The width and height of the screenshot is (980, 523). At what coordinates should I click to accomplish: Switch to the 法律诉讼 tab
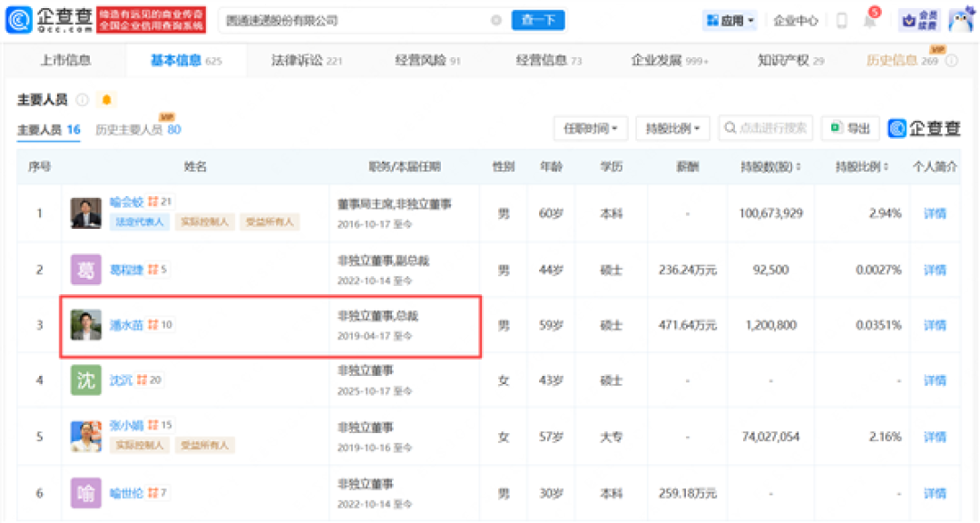[307, 61]
